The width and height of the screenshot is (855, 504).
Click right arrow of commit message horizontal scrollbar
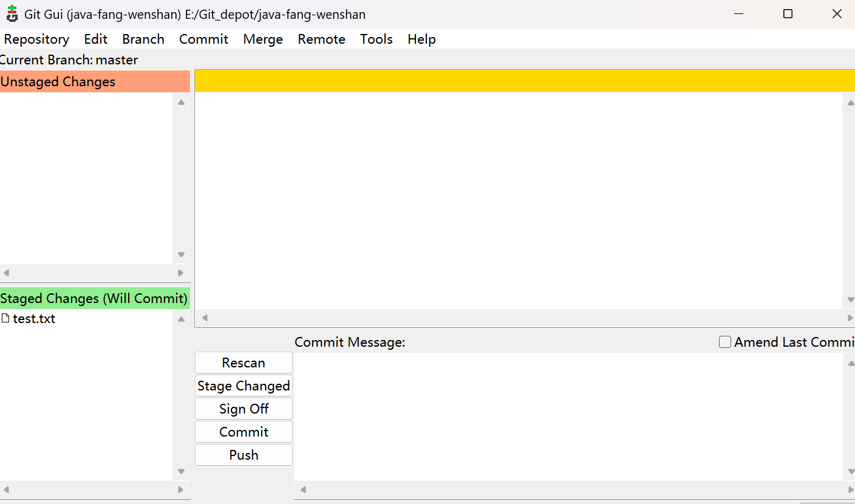click(850, 489)
